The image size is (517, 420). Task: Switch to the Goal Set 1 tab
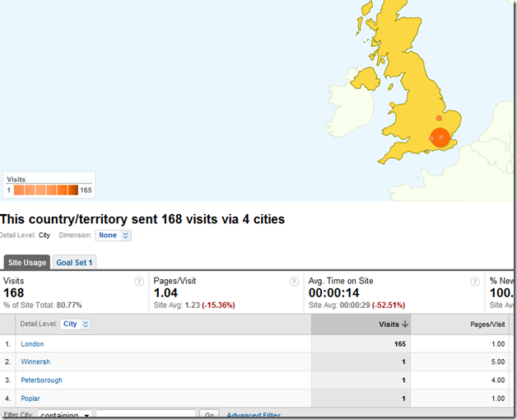click(x=74, y=263)
